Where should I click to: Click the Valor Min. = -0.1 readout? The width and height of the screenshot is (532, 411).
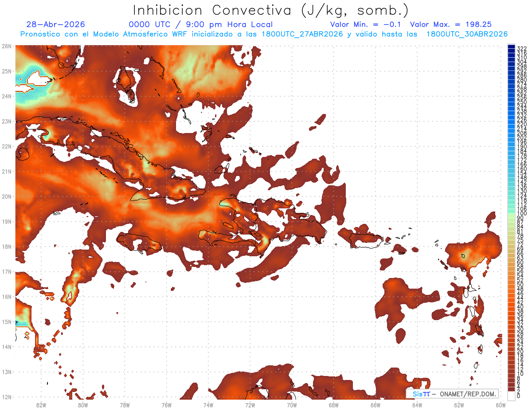[x=366, y=24]
